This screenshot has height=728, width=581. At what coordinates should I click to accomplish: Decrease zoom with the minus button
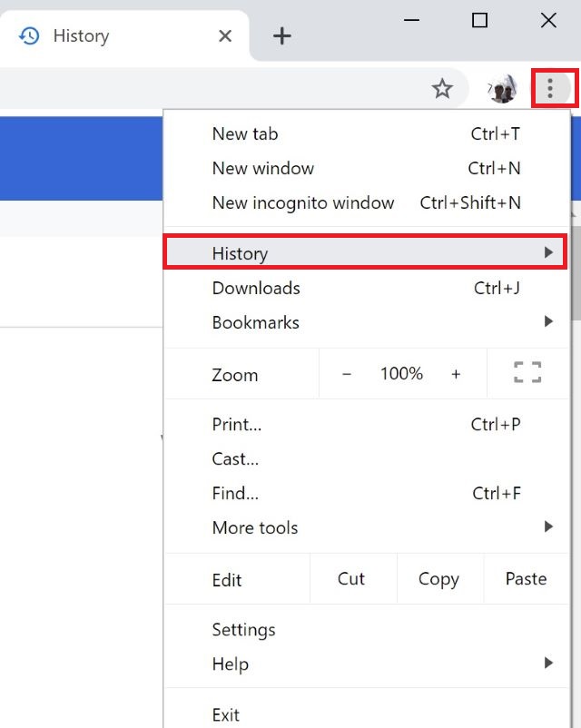tap(347, 374)
